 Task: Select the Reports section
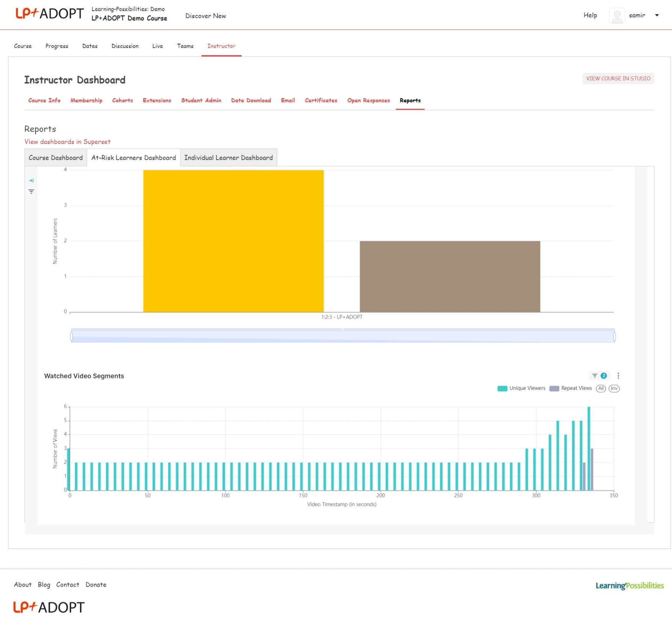pyautogui.click(x=410, y=100)
